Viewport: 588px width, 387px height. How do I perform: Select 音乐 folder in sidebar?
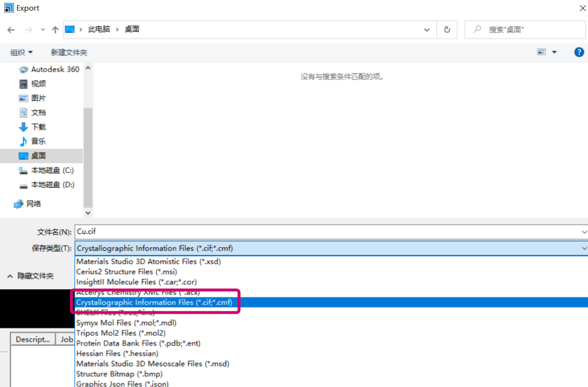coord(33,141)
